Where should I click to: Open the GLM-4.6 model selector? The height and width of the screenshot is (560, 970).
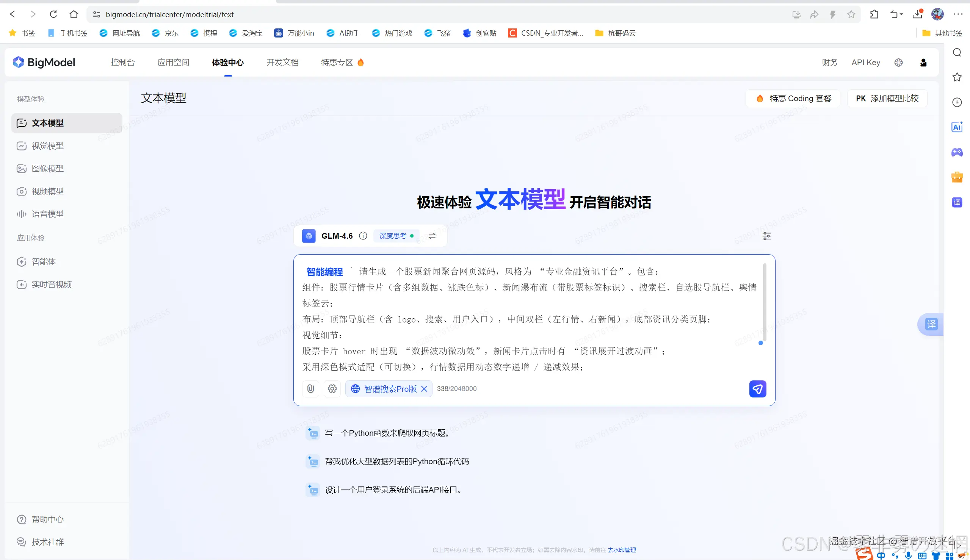click(336, 236)
